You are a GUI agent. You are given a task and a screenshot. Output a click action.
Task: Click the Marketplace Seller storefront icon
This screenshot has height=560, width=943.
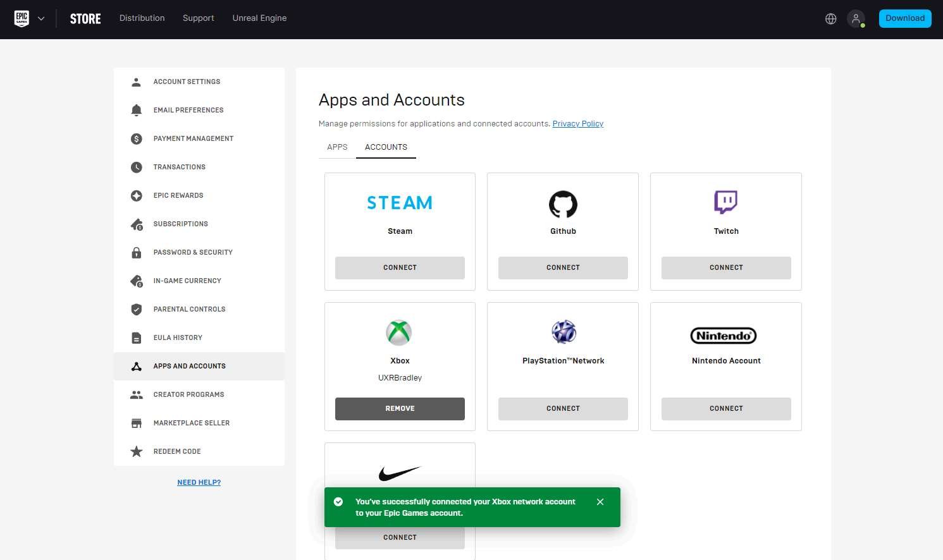pyautogui.click(x=136, y=423)
